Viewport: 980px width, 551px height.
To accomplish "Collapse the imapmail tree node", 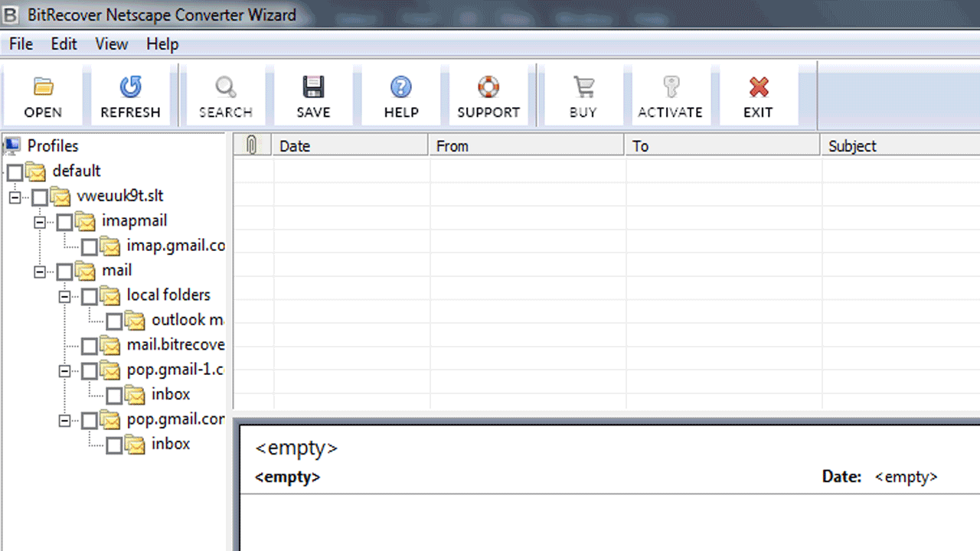I will click(40, 222).
